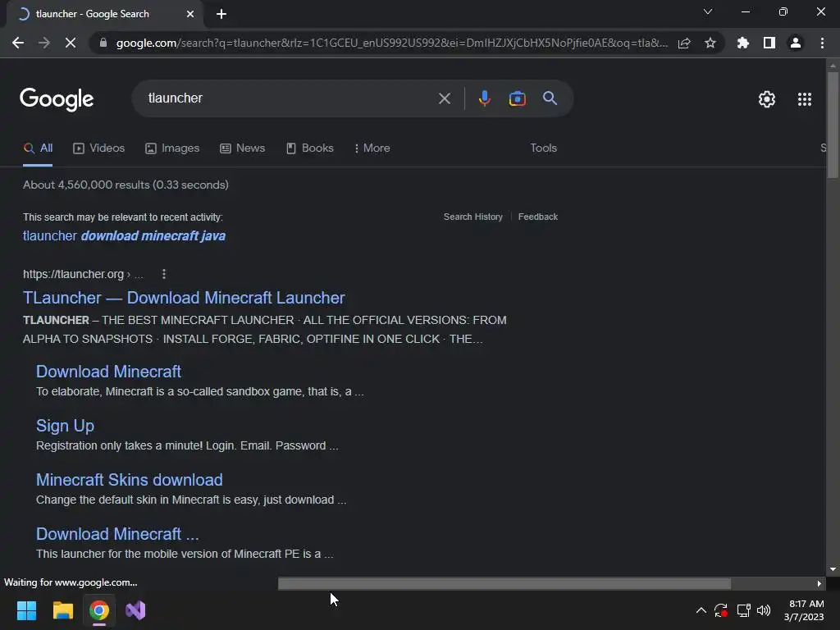
Task: Switch to Books results tab
Action: point(309,148)
